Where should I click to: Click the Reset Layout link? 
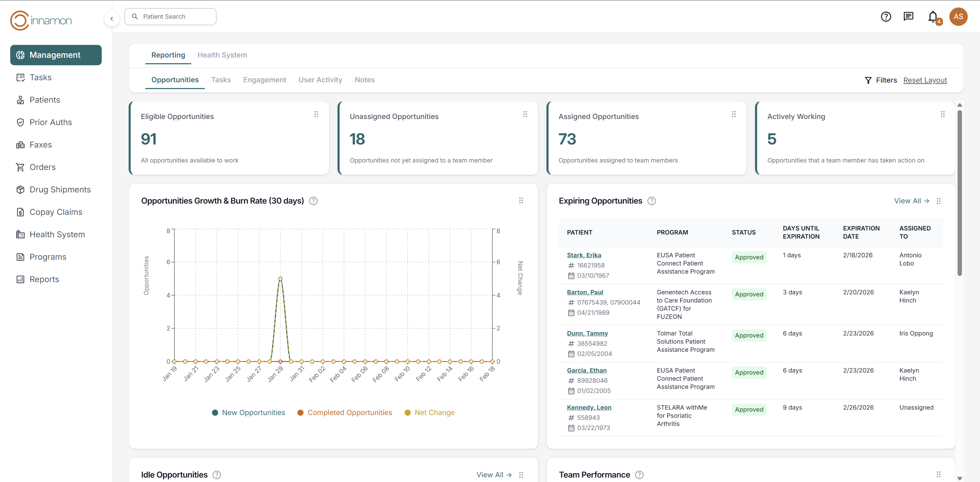coord(925,80)
